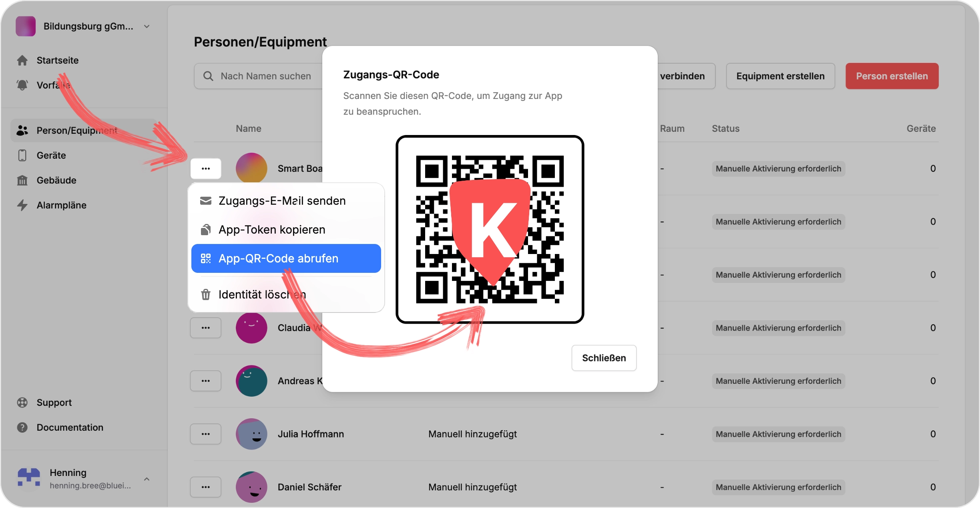This screenshot has width=980, height=508.
Task: Click the trash icon for Identität löschen
Action: (x=206, y=294)
